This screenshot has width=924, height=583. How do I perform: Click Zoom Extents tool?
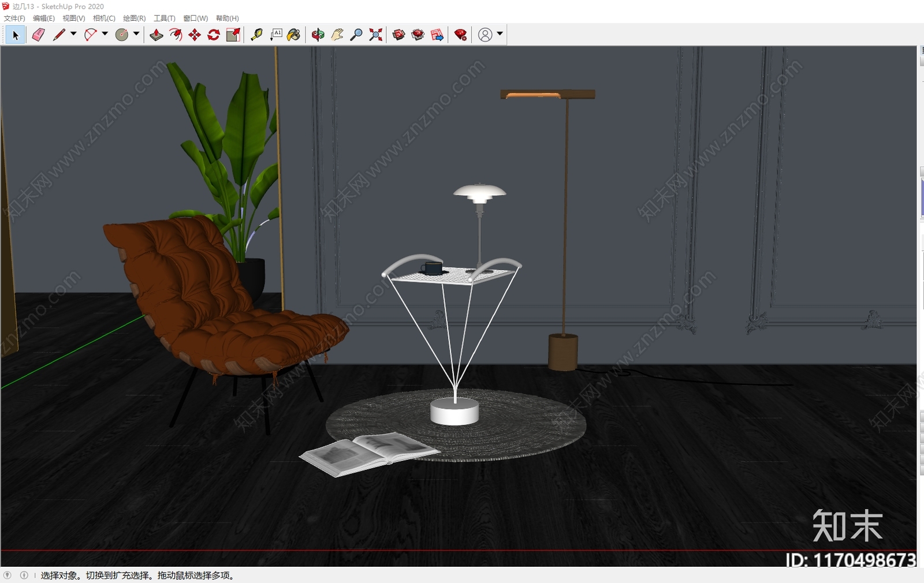coord(376,35)
